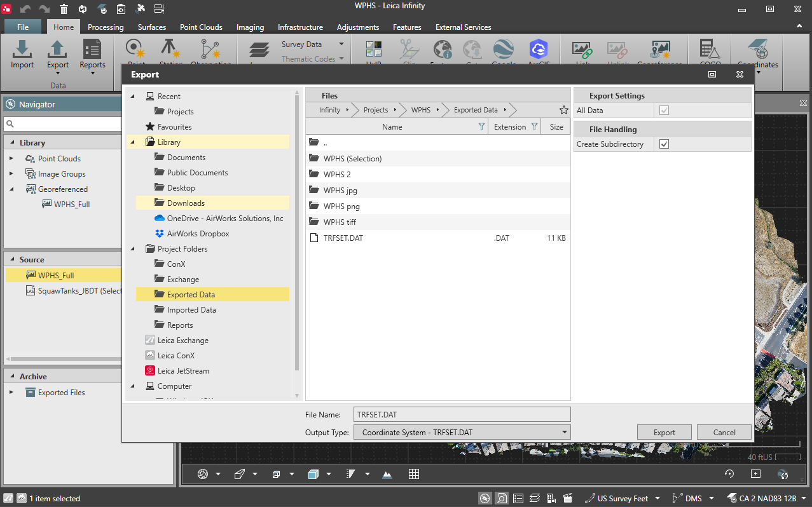The height and width of the screenshot is (507, 812).
Task: Click the Google Earth ribbon icon
Action: 504,50
